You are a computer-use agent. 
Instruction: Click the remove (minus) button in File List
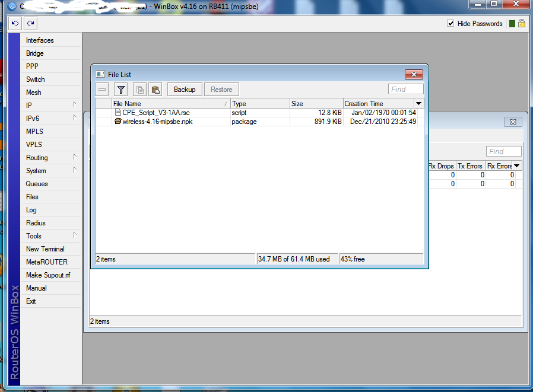pyautogui.click(x=102, y=90)
